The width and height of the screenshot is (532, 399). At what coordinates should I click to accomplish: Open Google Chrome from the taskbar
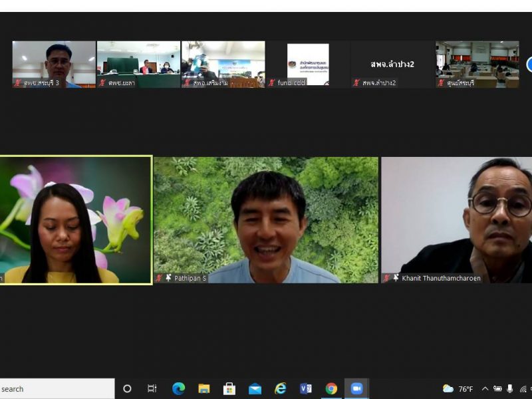pyautogui.click(x=331, y=389)
